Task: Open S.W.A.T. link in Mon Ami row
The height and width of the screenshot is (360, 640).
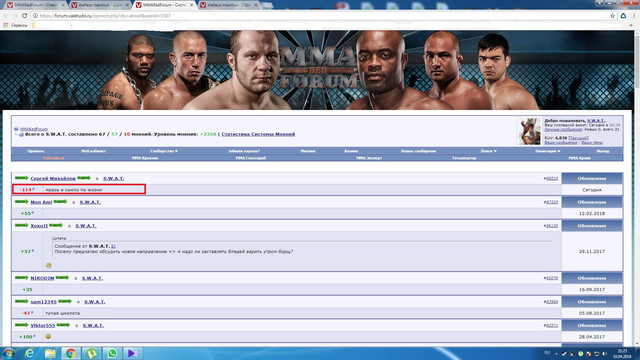Action: coord(90,202)
